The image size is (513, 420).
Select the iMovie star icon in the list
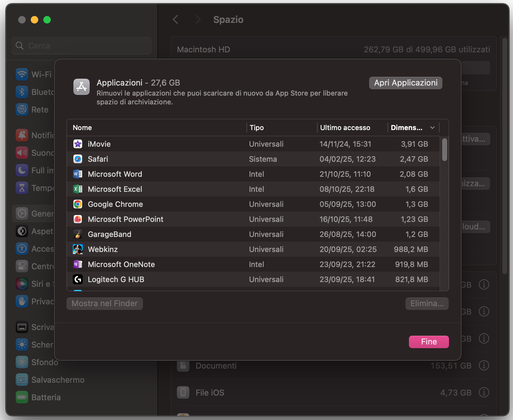point(77,144)
